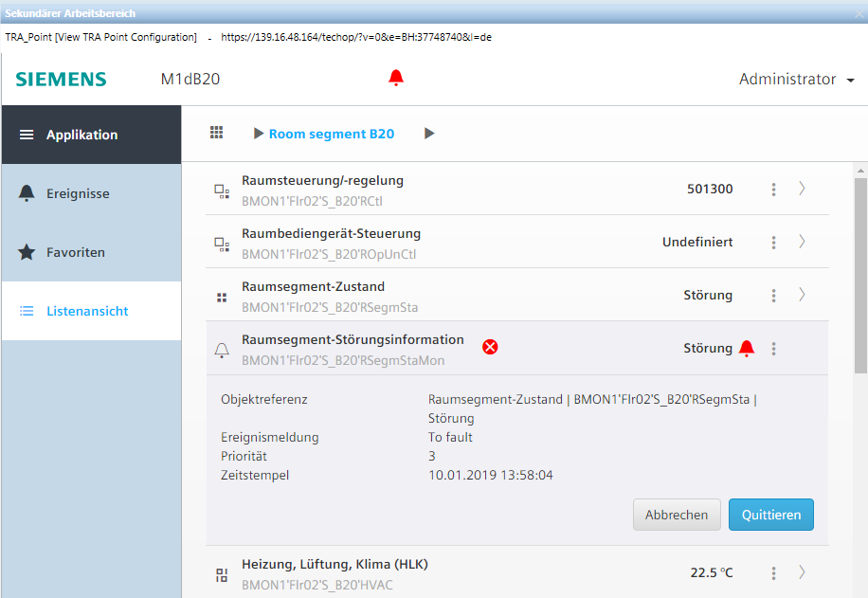This screenshot has width=868, height=598.
Task: Open three-dot menu for Raumsteuerung/-regelung
Action: (773, 190)
